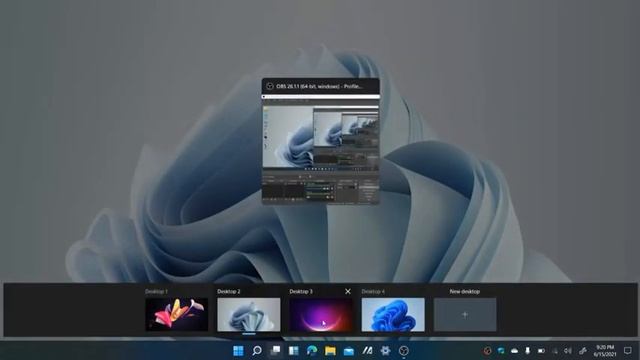This screenshot has width=640, height=360.
Task: Click the microphone tray icon
Action: (528, 351)
